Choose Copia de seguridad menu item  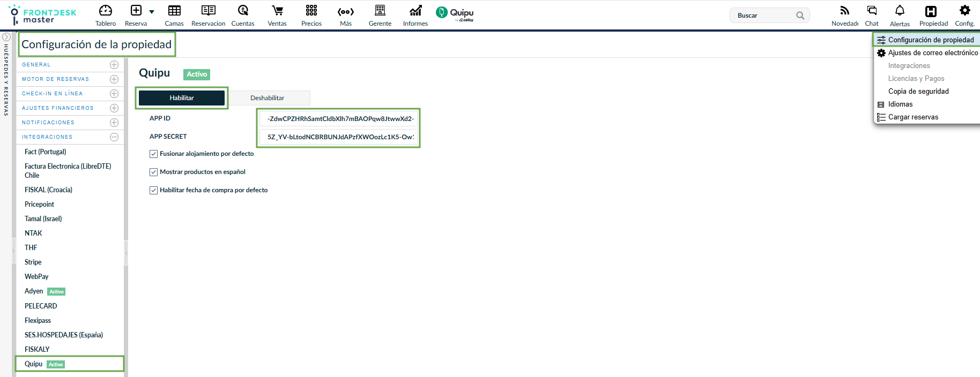[918, 92]
